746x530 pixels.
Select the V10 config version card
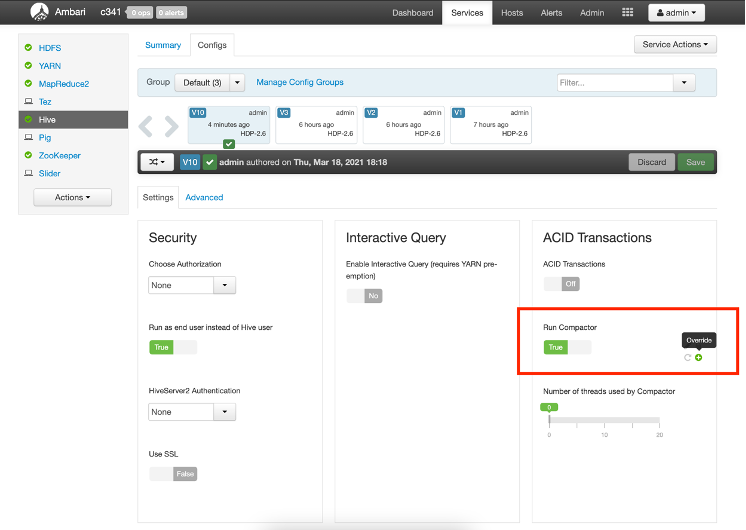[229, 125]
